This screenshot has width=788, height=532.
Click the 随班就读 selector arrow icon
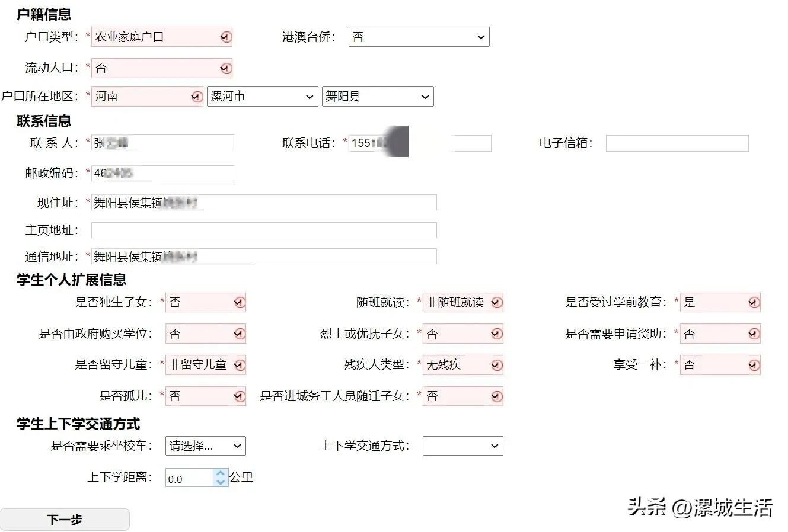[496, 303]
